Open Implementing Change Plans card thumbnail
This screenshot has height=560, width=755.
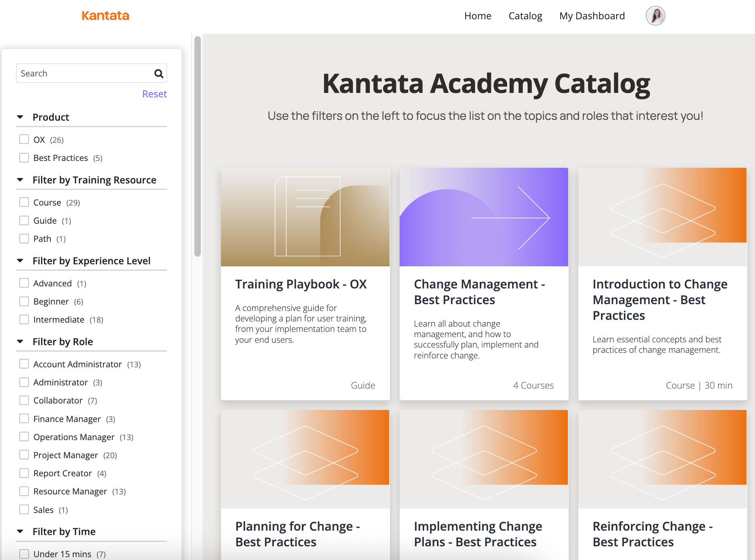pyautogui.click(x=484, y=459)
